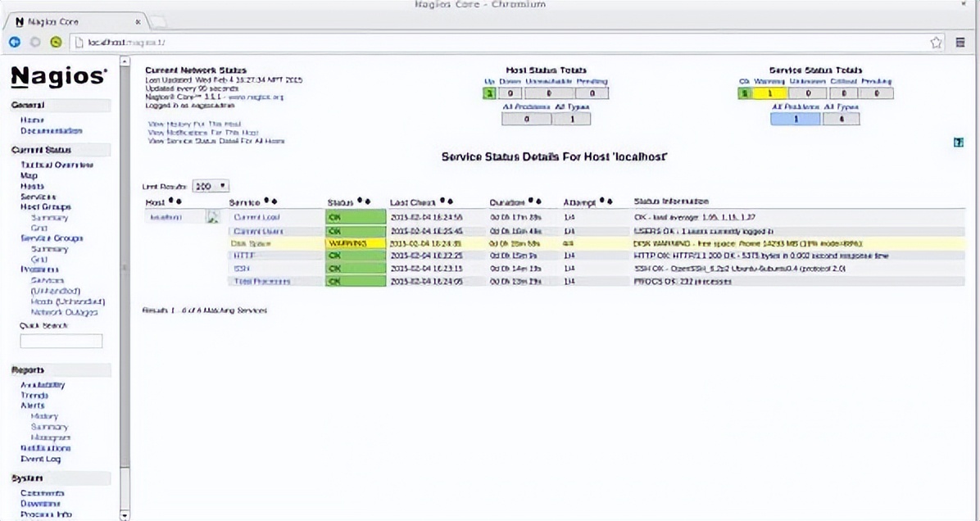Open Event Log in the sidebar
Screen dimensions: 980x521
click(x=41, y=459)
